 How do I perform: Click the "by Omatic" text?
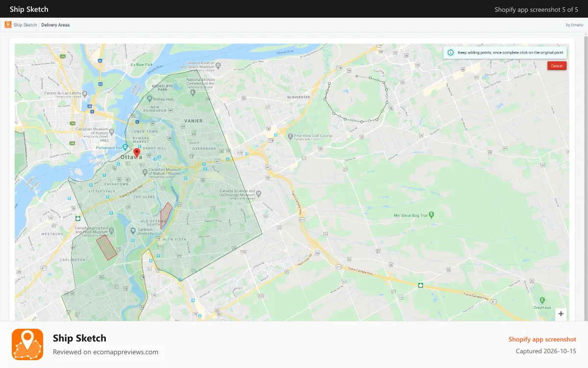point(575,25)
